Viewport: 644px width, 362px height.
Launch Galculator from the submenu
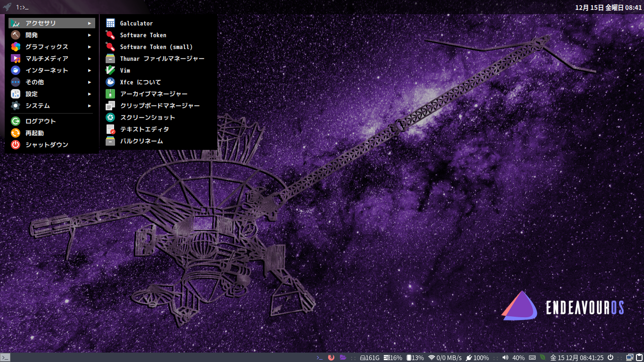point(158,23)
